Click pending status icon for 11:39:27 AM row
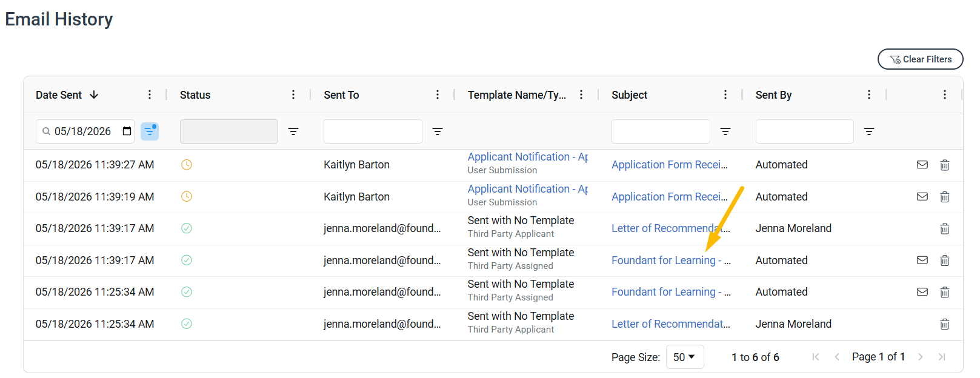980x378 pixels. [187, 165]
